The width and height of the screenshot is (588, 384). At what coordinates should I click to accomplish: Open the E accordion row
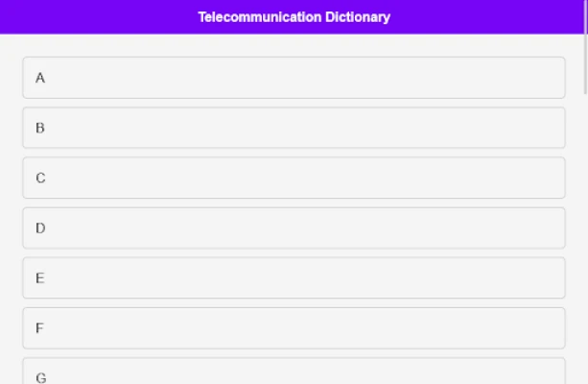coord(294,278)
